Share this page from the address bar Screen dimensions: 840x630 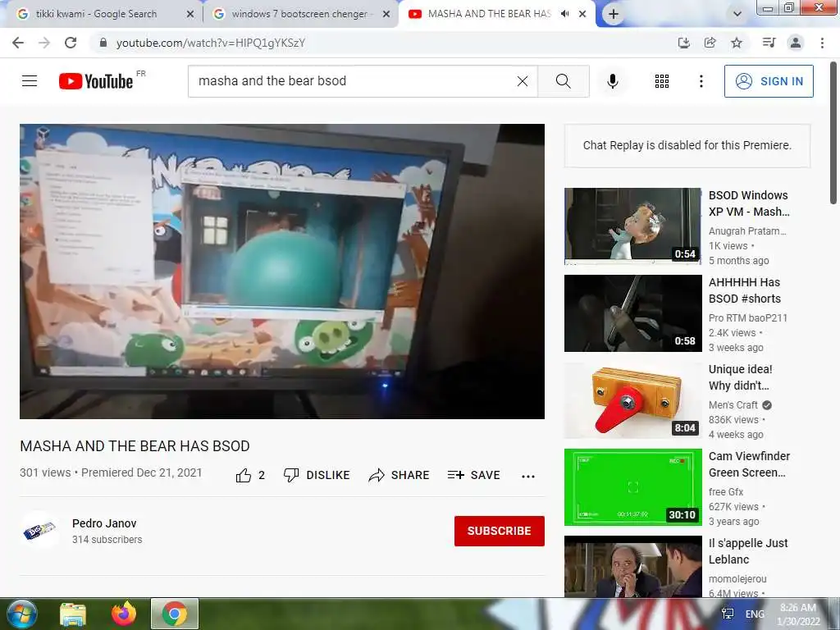[x=710, y=43]
